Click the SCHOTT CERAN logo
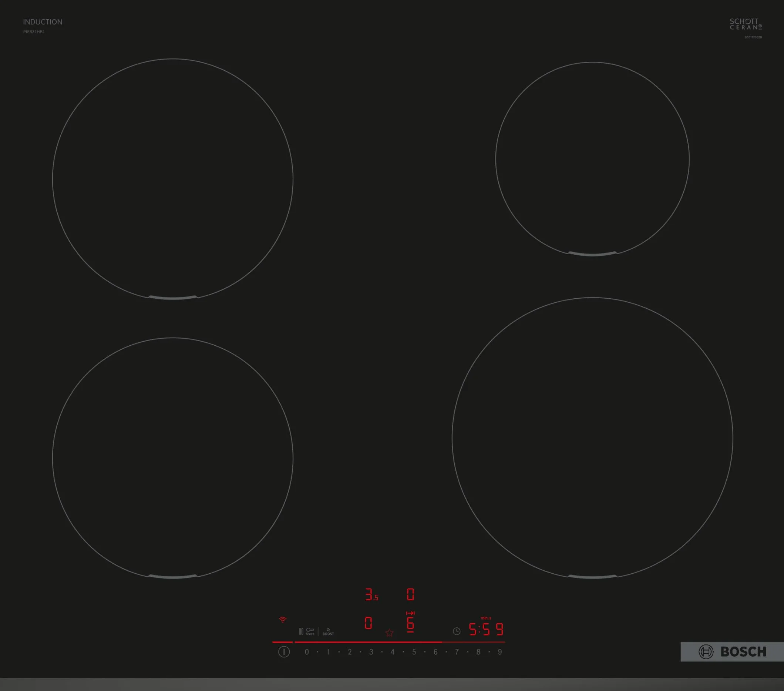The image size is (784, 691). point(746,24)
